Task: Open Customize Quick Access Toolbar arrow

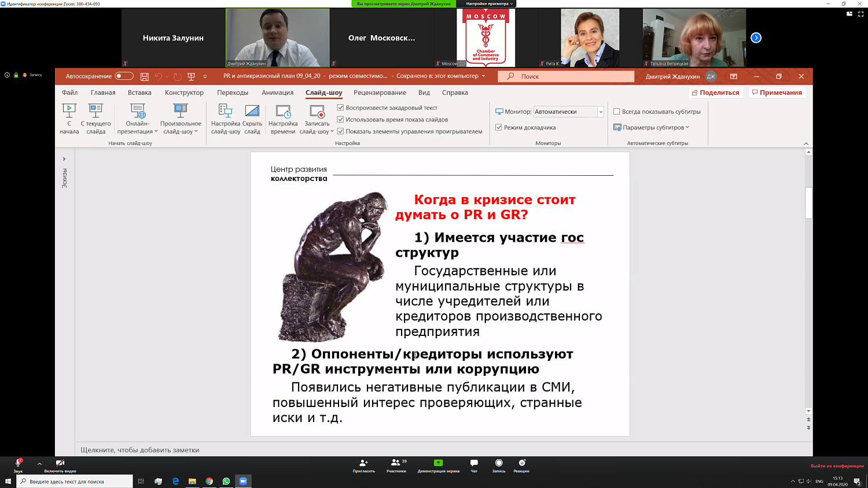Action: coord(205,76)
